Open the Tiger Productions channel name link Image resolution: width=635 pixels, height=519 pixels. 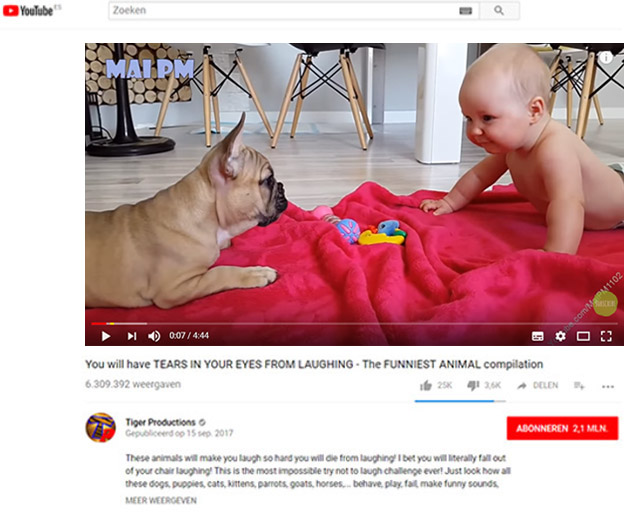pyautogui.click(x=160, y=422)
